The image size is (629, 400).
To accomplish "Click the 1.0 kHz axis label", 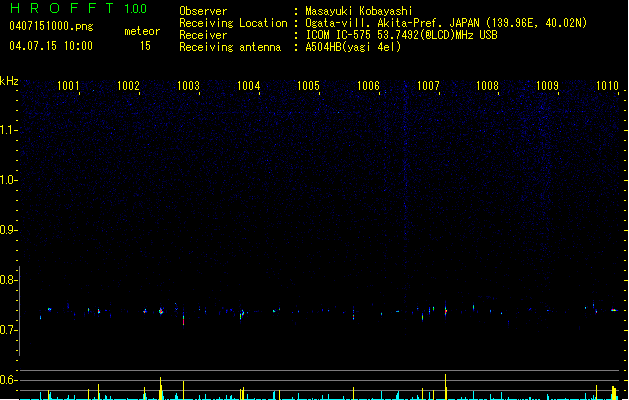I will [x=8, y=180].
